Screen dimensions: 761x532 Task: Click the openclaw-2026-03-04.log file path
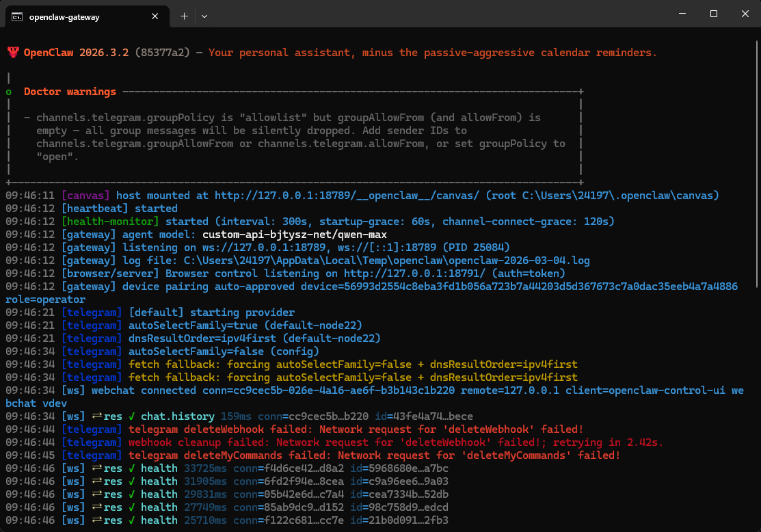(x=386, y=261)
